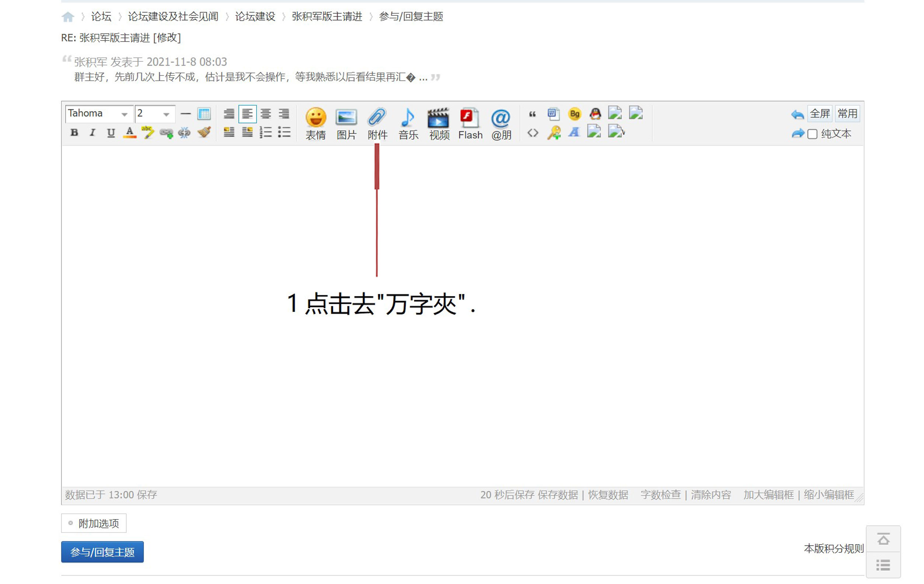Open attachments using the 附件 paperclip icon
The image size is (924, 584).
377,123
